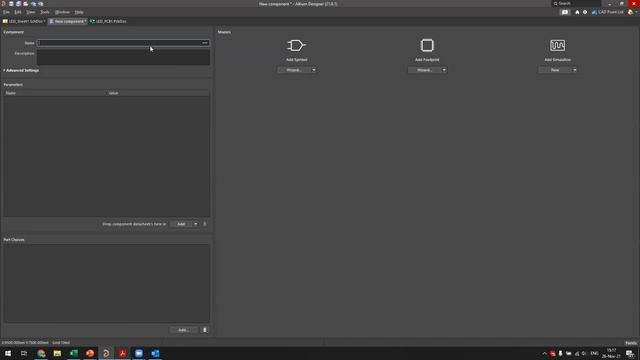Click the ENG language indicator in tray

[594, 353]
